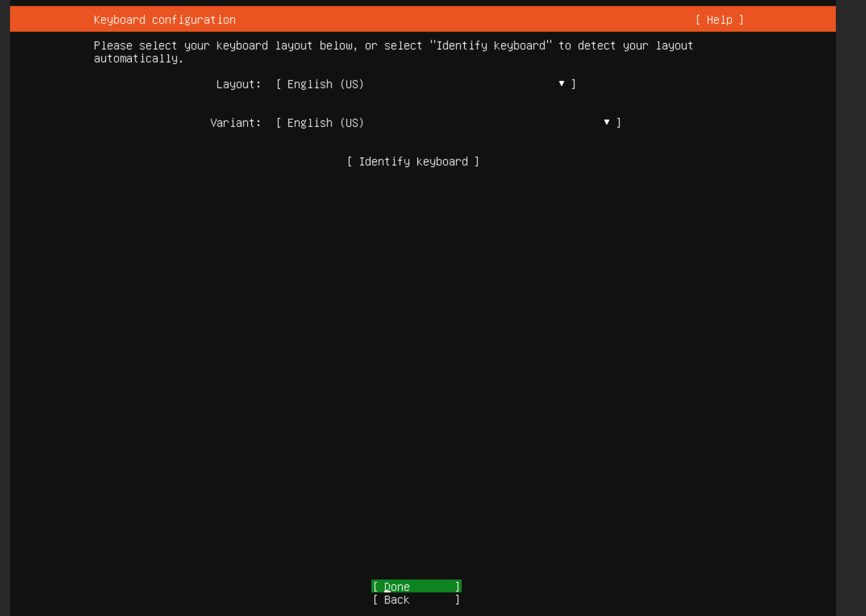Click the closing bracket of Done button
This screenshot has height=616, width=866.
coord(457,586)
